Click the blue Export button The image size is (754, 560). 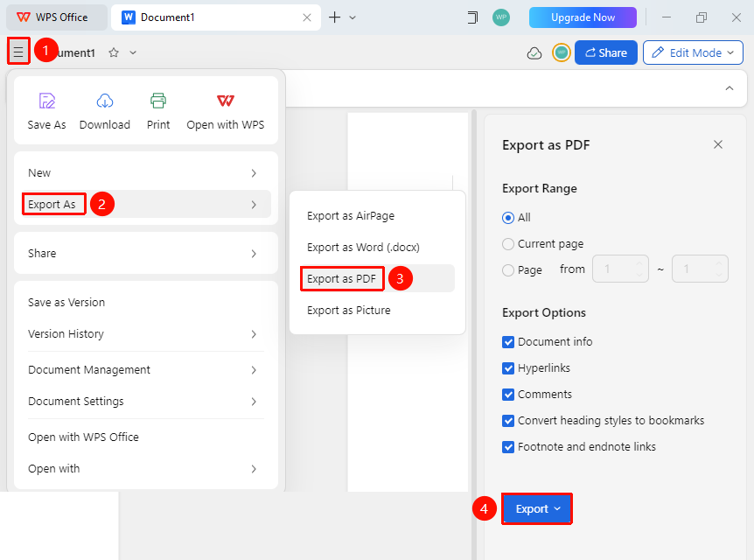pos(537,508)
